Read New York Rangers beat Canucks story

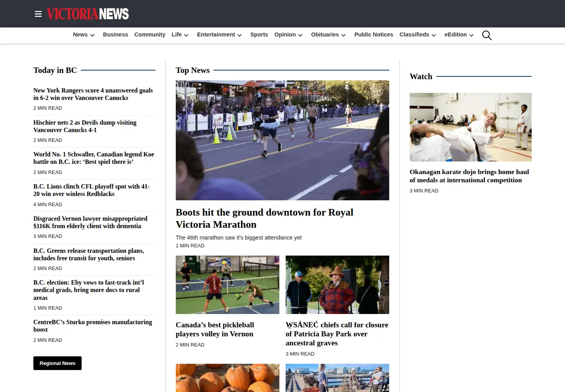[x=93, y=94]
